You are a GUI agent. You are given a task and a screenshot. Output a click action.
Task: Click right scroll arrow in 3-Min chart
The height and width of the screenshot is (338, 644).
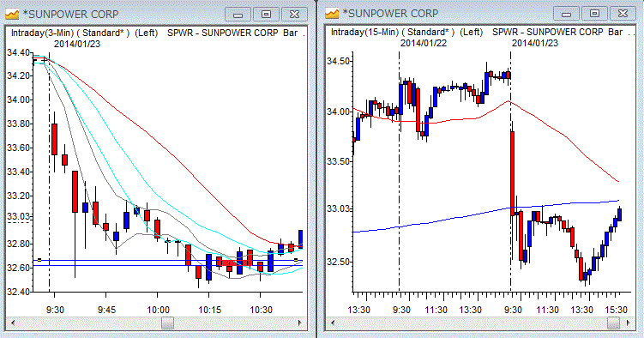point(300,323)
